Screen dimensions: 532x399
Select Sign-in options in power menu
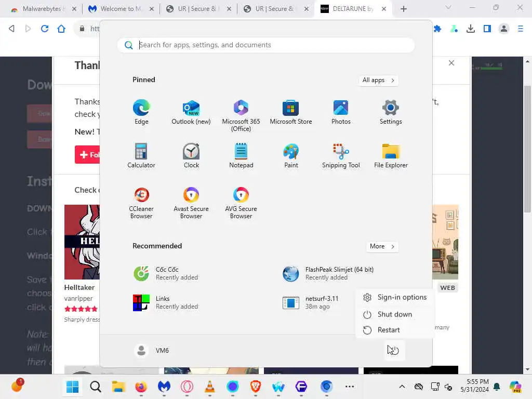[x=395, y=297]
